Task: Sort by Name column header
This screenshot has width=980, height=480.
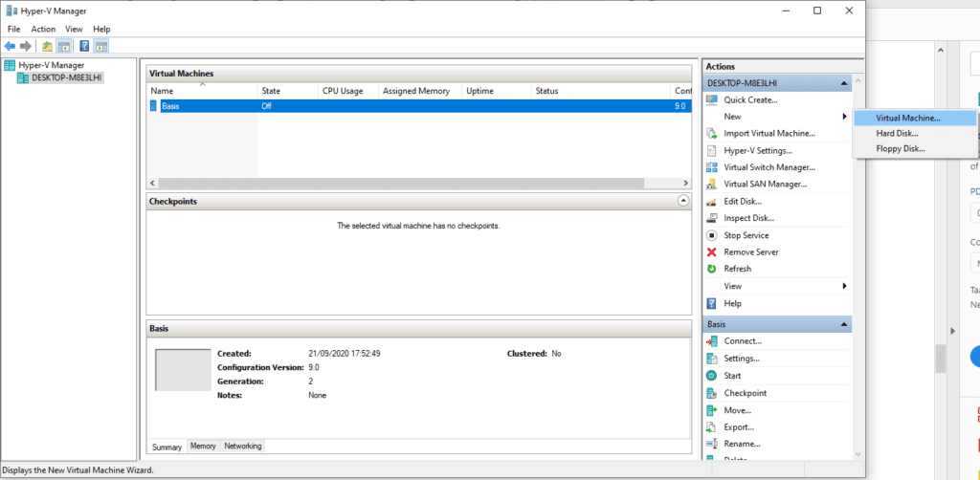Action: click(x=203, y=91)
